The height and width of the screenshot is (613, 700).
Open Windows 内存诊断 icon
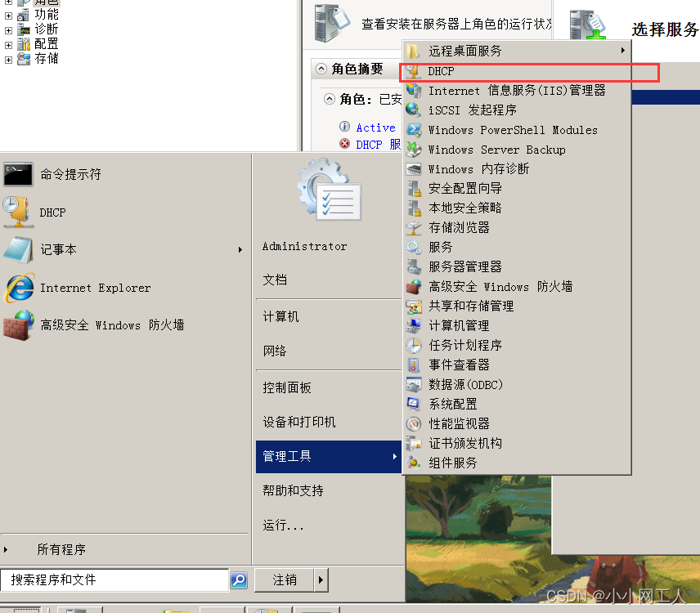pos(414,169)
